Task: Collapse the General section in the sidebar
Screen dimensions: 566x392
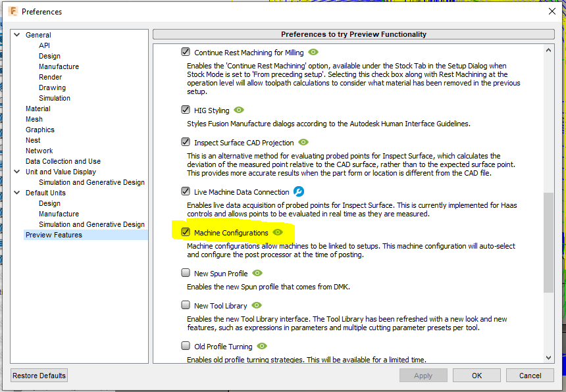Action: coord(16,35)
